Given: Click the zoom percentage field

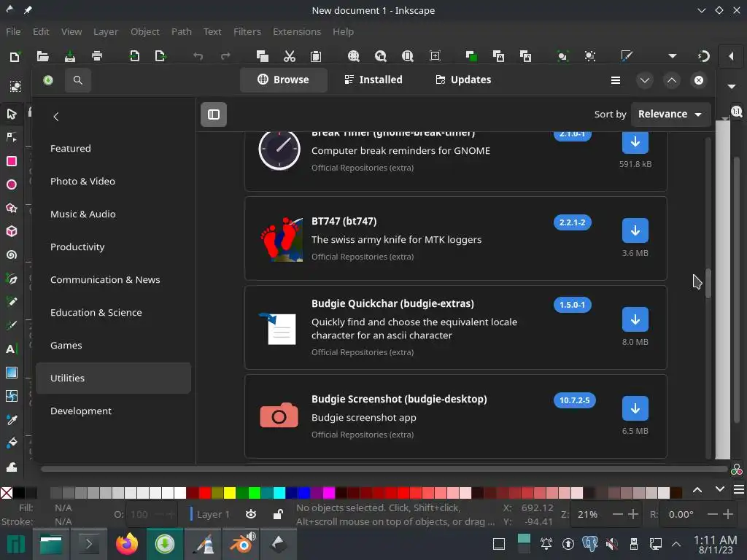Looking at the screenshot, I should (588, 515).
